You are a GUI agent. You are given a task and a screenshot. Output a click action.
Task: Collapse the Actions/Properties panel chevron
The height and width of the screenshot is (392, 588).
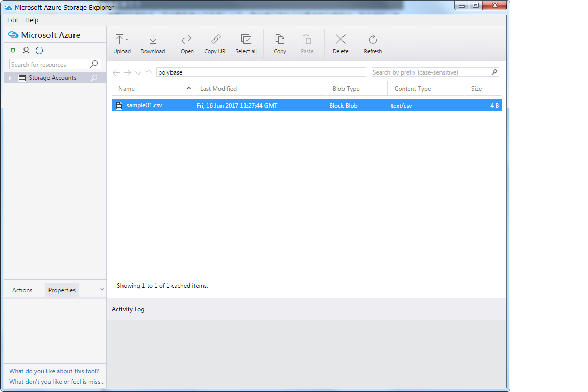tap(102, 290)
